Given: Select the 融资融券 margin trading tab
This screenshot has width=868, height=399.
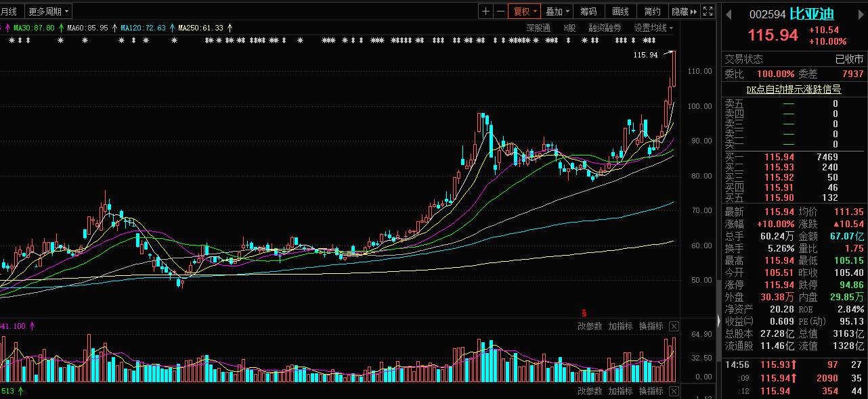Looking at the screenshot, I should 605,28.
